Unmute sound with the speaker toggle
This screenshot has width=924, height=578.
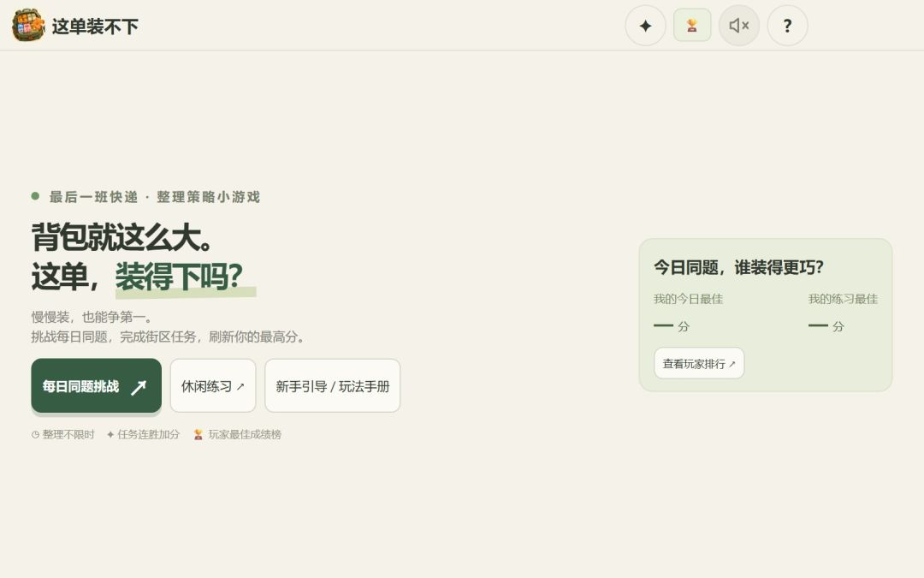click(739, 26)
